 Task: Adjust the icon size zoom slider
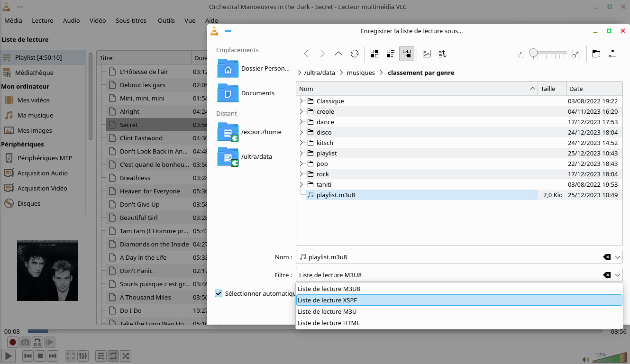coord(548,53)
